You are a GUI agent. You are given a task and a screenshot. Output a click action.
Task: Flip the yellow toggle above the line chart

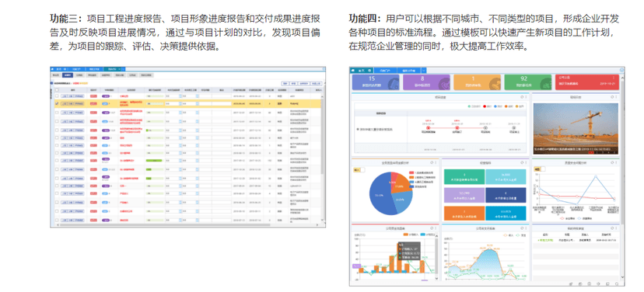540,169
